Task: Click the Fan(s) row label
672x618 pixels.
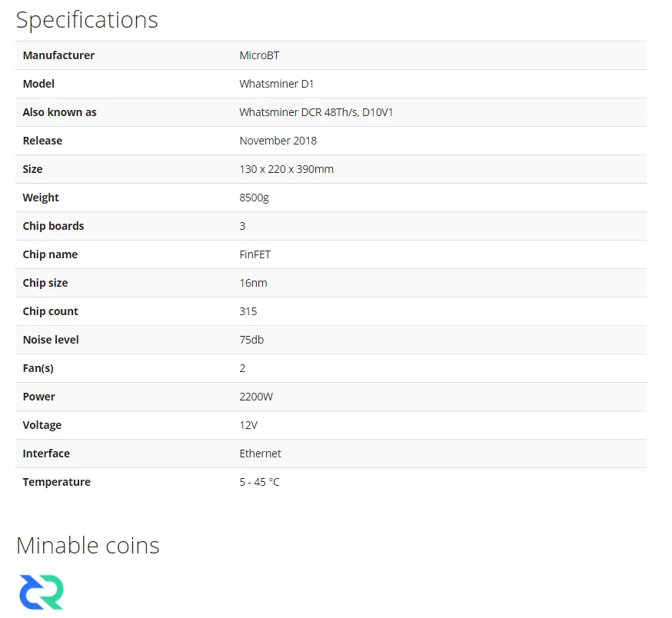Action: click(x=38, y=368)
